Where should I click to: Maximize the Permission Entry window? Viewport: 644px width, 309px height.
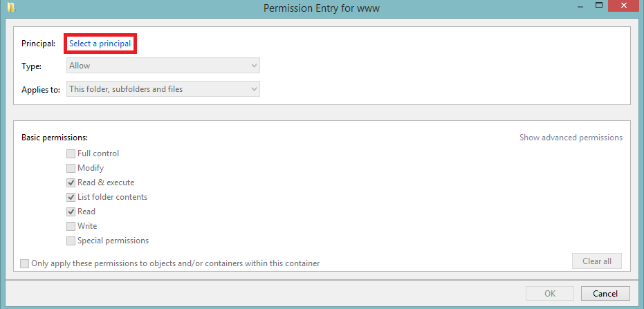599,6
